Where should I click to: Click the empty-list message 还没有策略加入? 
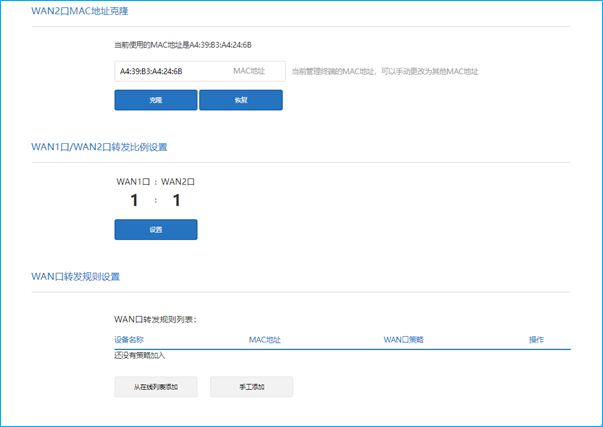(140, 355)
